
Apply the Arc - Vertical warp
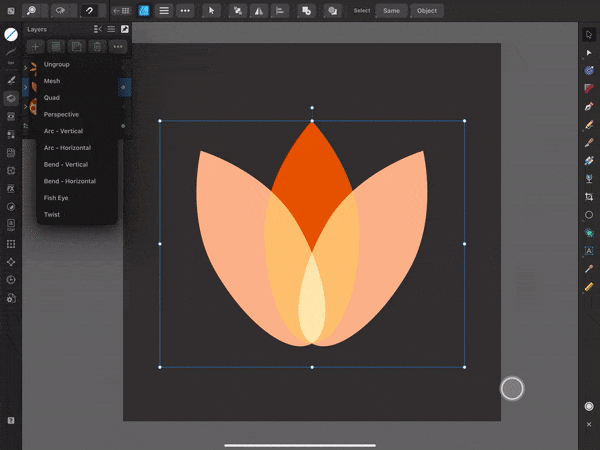coord(63,131)
